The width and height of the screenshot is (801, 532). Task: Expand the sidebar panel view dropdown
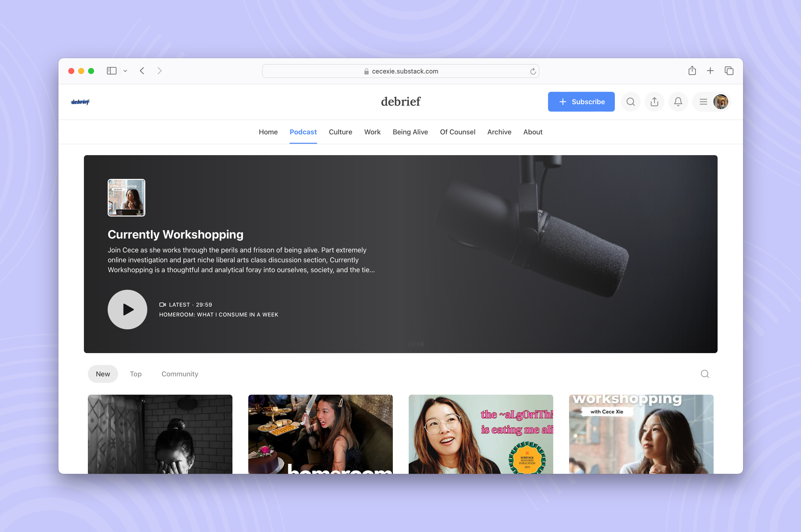(x=125, y=71)
